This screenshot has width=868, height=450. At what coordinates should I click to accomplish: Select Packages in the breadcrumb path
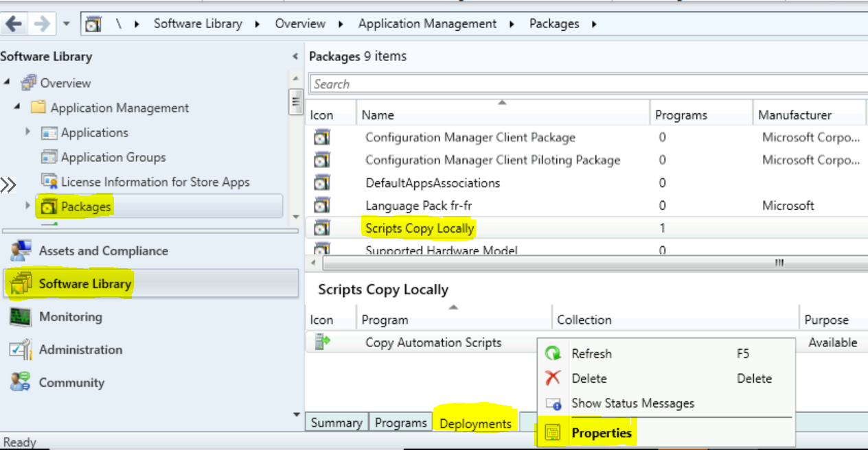pos(554,23)
